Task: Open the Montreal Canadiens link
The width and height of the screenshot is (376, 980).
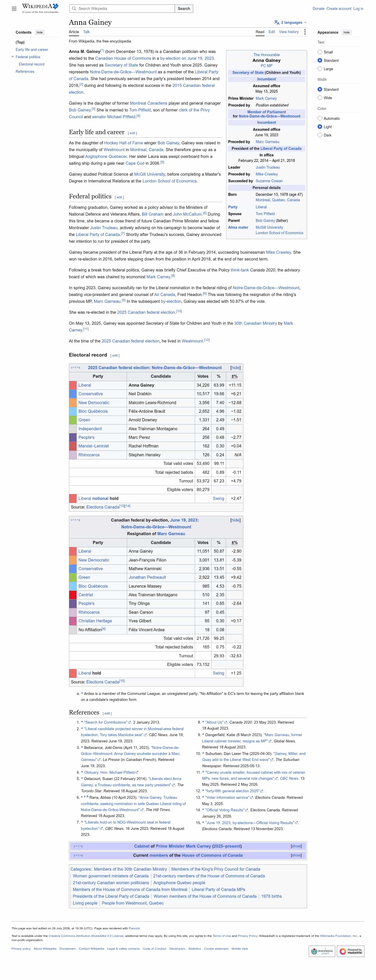Action: [148, 103]
